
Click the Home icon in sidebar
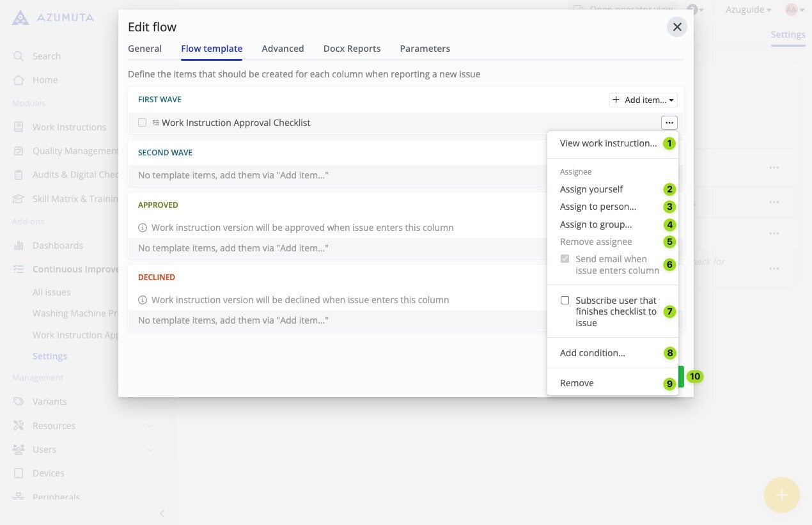[x=19, y=80]
